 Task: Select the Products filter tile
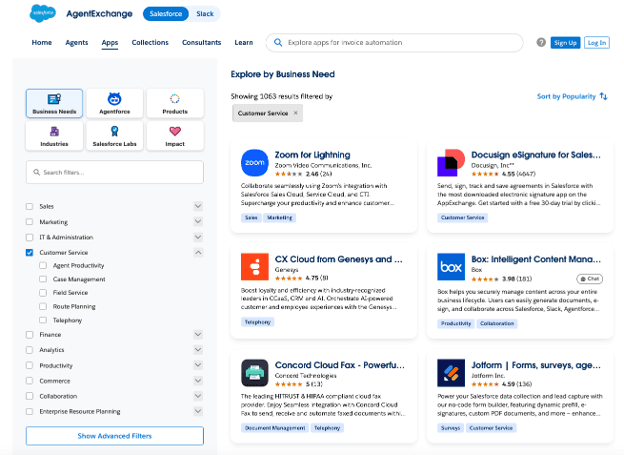pos(175,103)
